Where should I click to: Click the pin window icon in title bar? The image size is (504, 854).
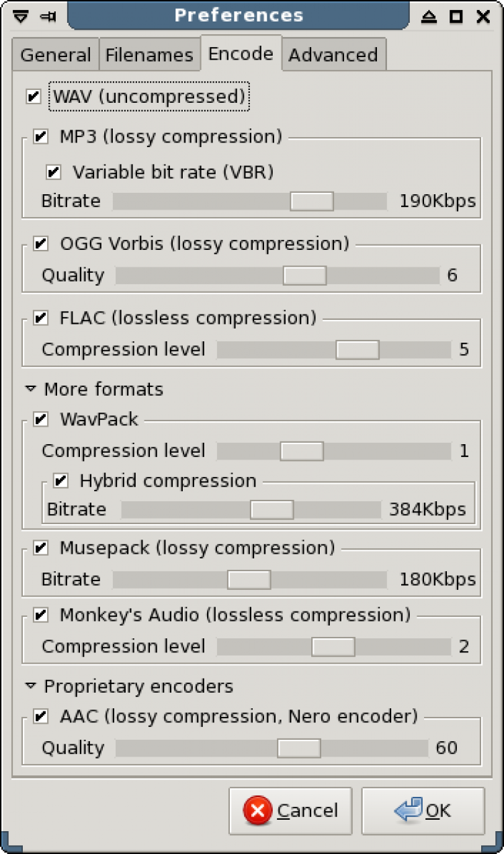tap(48, 16)
